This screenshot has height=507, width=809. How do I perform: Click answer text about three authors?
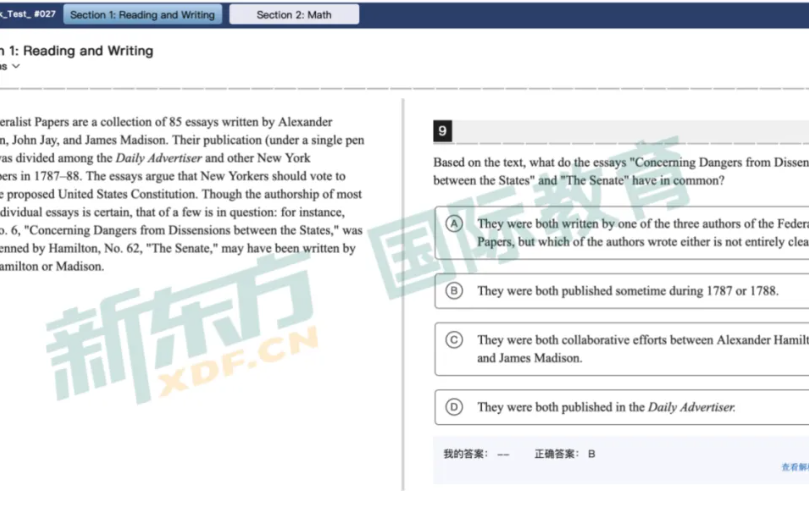[x=640, y=233]
